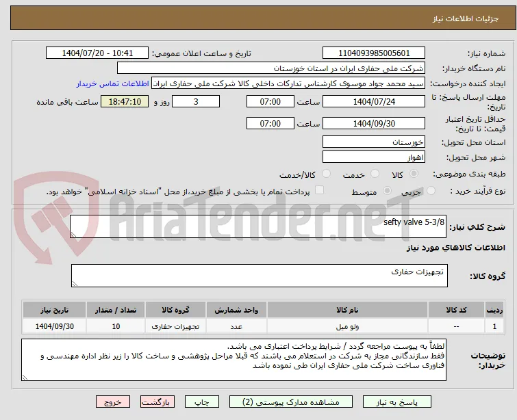Screen dimensions: 517x420
Task: Click the table date cell 1404/09/30
Action: [x=54, y=326]
